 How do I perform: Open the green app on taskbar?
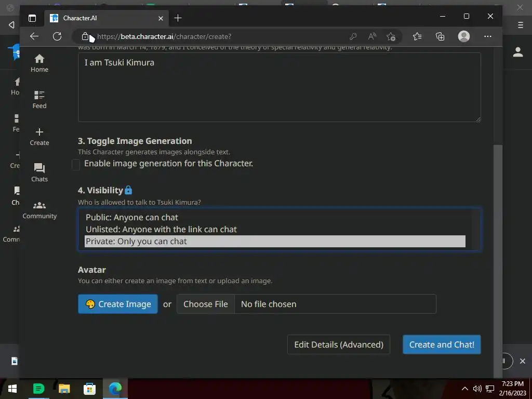click(x=38, y=389)
